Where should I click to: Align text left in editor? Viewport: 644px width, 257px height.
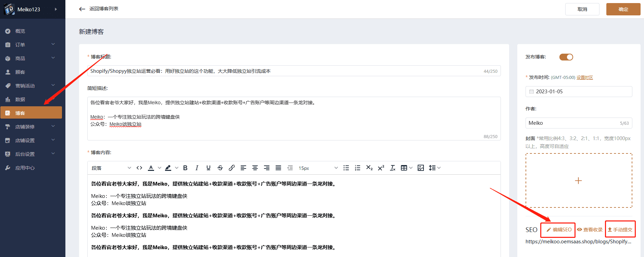(243, 168)
